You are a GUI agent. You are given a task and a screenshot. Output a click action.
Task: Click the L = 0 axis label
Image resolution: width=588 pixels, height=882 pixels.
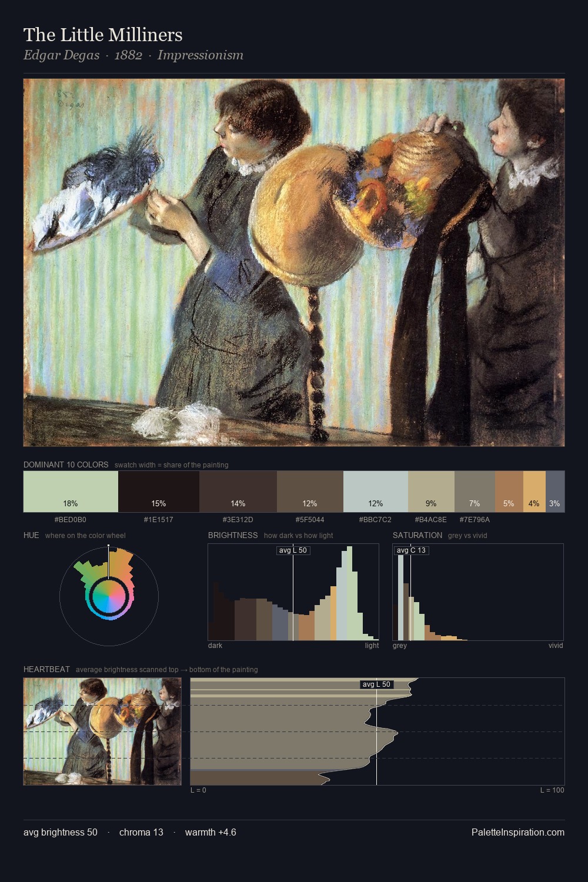click(198, 790)
